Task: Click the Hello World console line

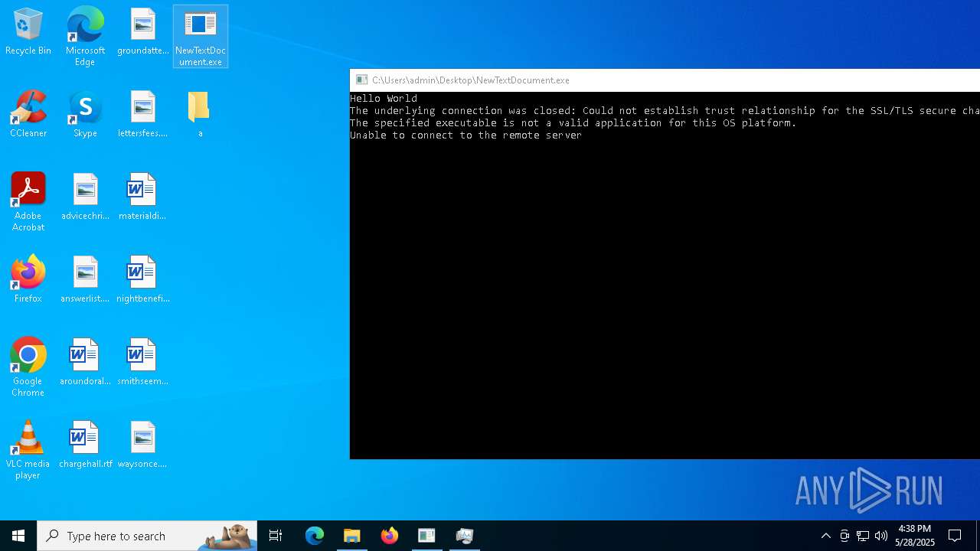Action: tap(384, 98)
